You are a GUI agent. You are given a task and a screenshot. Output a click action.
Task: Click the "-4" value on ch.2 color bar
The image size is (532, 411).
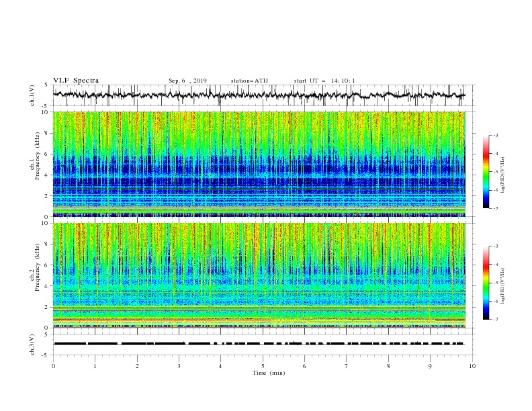496,265
